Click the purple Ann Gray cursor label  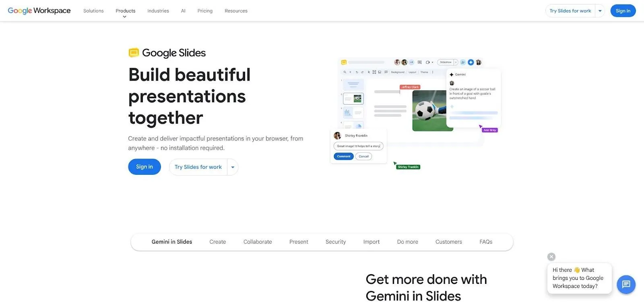[490, 130]
